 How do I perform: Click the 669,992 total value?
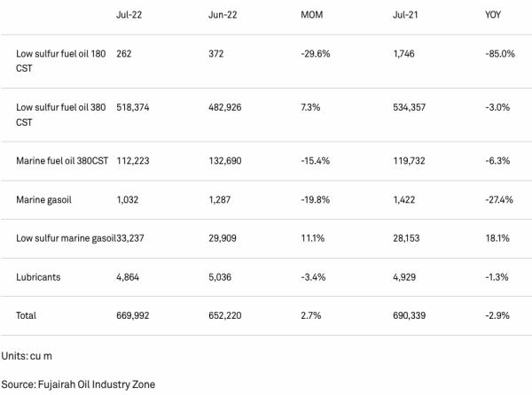click(133, 315)
